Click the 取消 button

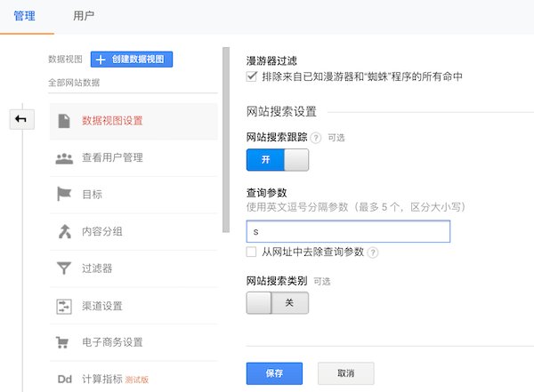tap(346, 373)
